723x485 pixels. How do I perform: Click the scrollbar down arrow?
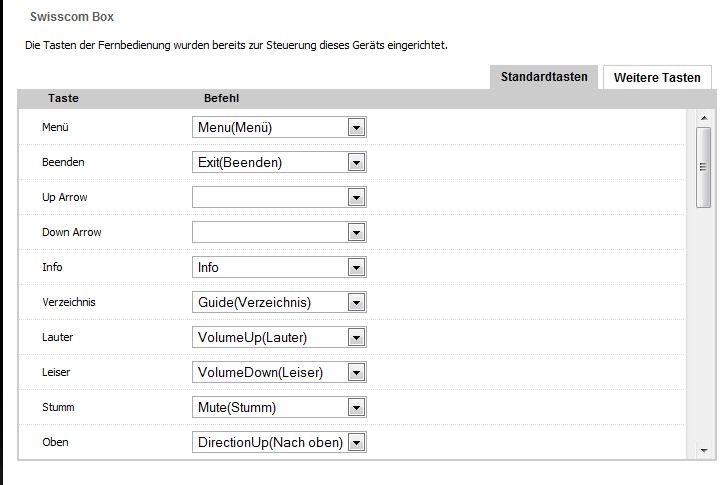(703, 450)
